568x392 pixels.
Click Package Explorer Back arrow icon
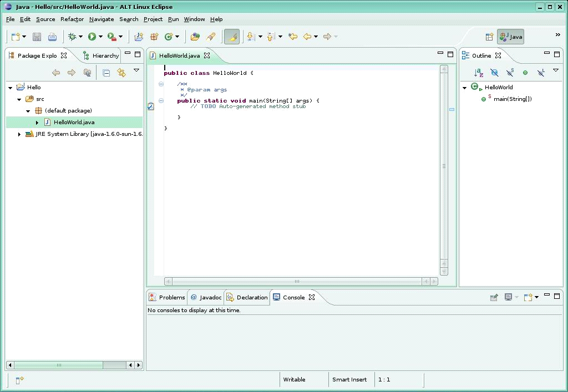[x=56, y=73]
